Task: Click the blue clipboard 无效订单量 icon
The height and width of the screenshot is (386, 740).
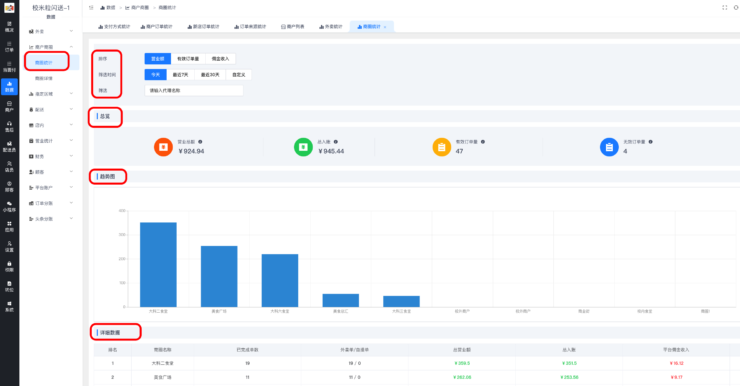Action: click(609, 147)
